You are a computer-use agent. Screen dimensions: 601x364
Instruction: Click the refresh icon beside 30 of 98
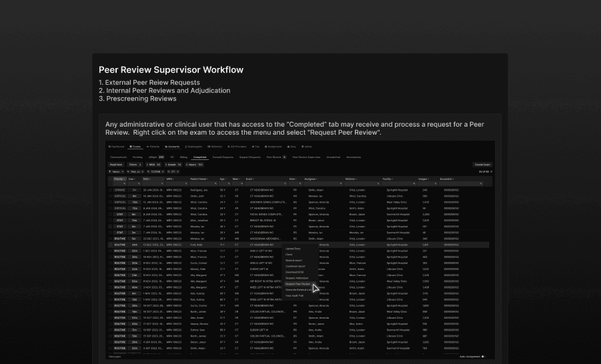coord(492,171)
